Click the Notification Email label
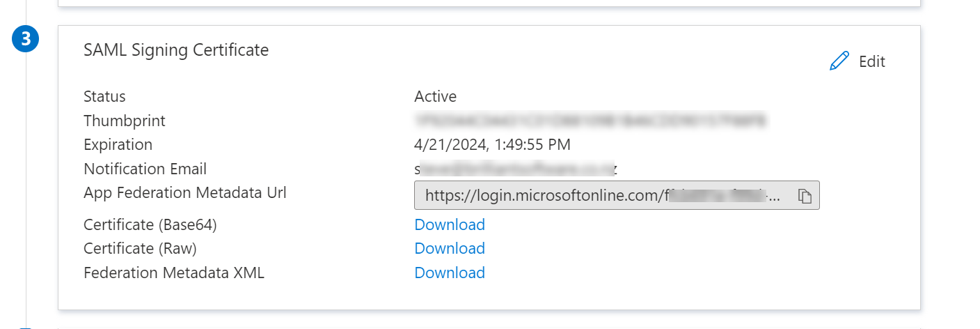 (x=145, y=169)
